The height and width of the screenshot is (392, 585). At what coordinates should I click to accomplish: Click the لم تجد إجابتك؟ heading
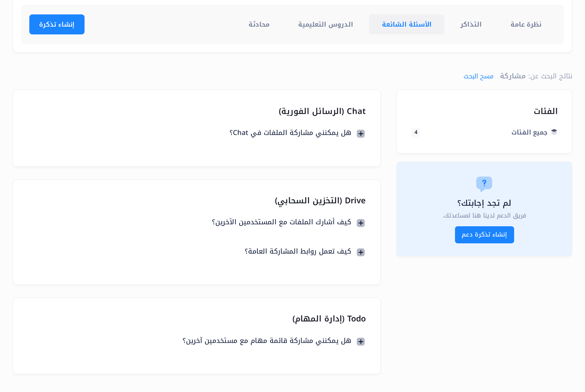click(x=484, y=203)
